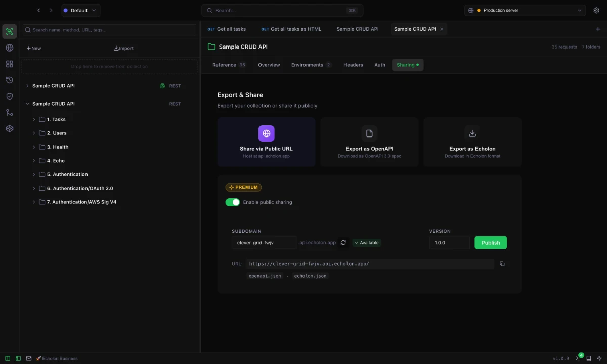Open the globe environments sidebar icon
This screenshot has height=364, width=607.
point(9,48)
